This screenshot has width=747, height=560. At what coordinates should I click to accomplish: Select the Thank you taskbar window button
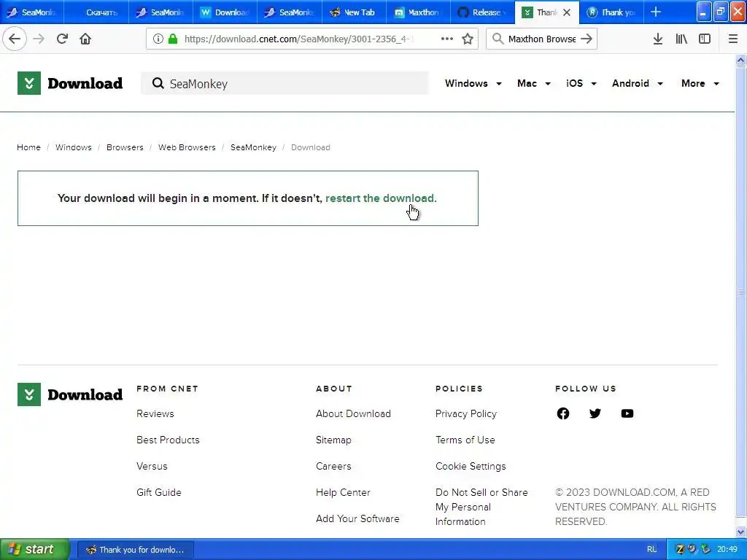point(136,550)
